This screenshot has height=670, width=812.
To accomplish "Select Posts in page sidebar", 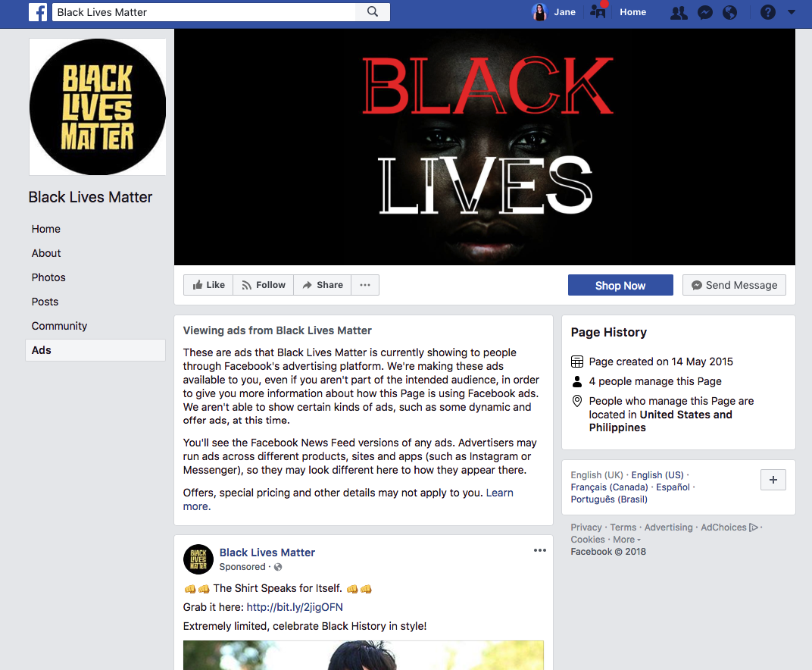I will [45, 302].
